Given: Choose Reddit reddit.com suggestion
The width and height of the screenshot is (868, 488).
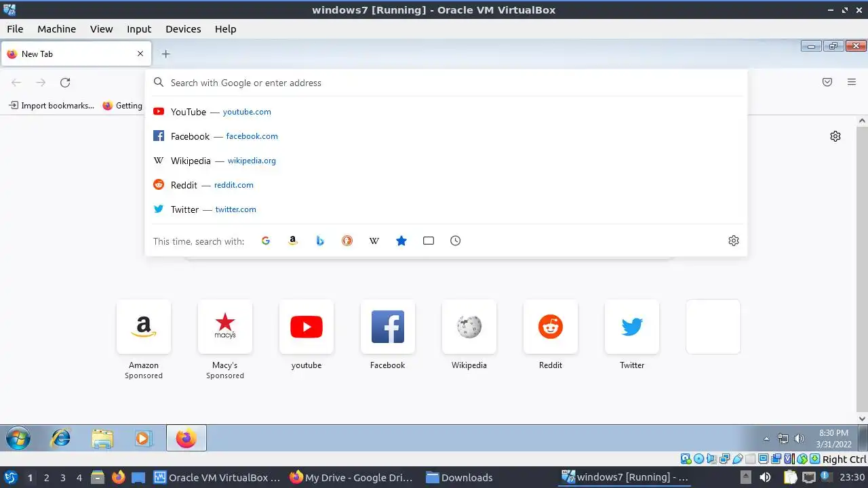Looking at the screenshot, I should (446, 185).
